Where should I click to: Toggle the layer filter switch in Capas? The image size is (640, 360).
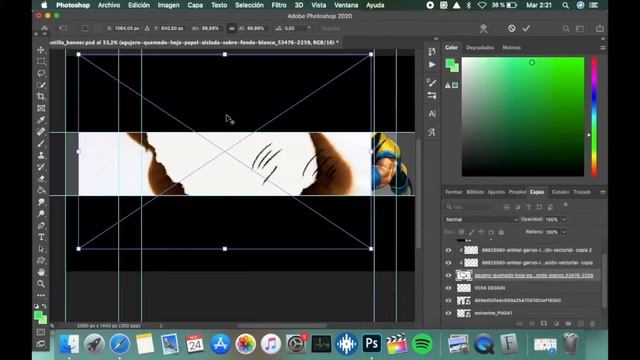(565, 205)
